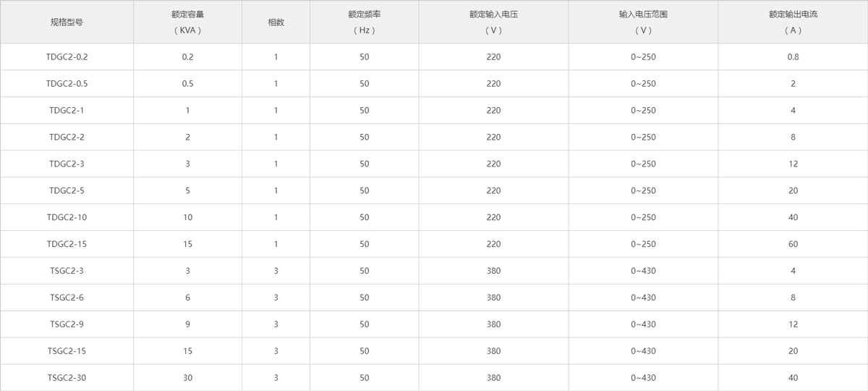Select the TDGC2-15 model name

[67, 244]
